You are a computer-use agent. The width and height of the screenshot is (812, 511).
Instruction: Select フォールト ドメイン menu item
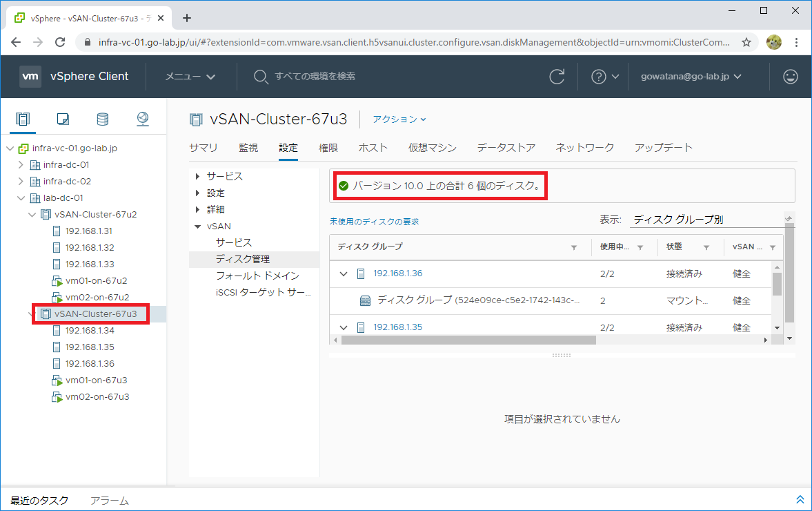pyautogui.click(x=257, y=276)
